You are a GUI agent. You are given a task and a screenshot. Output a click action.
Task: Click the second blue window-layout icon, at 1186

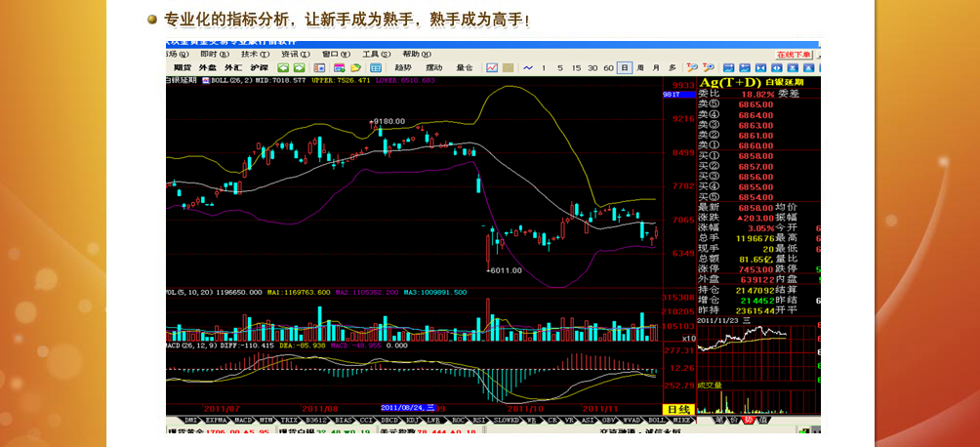[745, 67]
